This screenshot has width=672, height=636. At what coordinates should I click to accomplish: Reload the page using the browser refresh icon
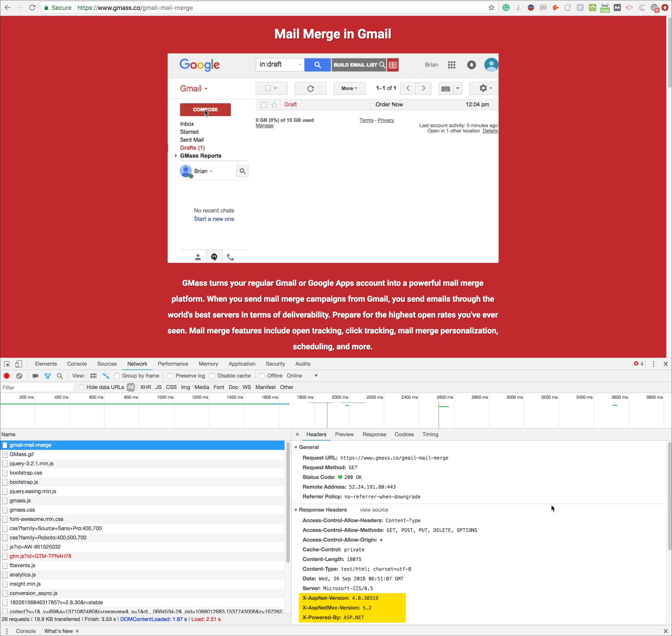pos(32,7)
